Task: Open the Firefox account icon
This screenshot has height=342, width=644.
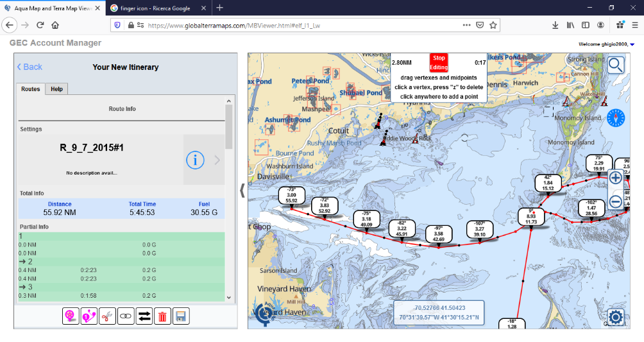Action: [600, 25]
